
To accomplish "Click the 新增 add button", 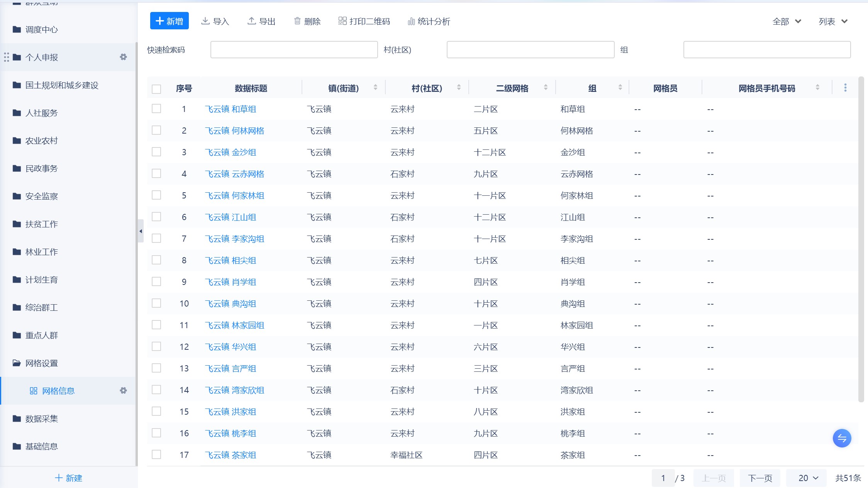I will [x=169, y=21].
